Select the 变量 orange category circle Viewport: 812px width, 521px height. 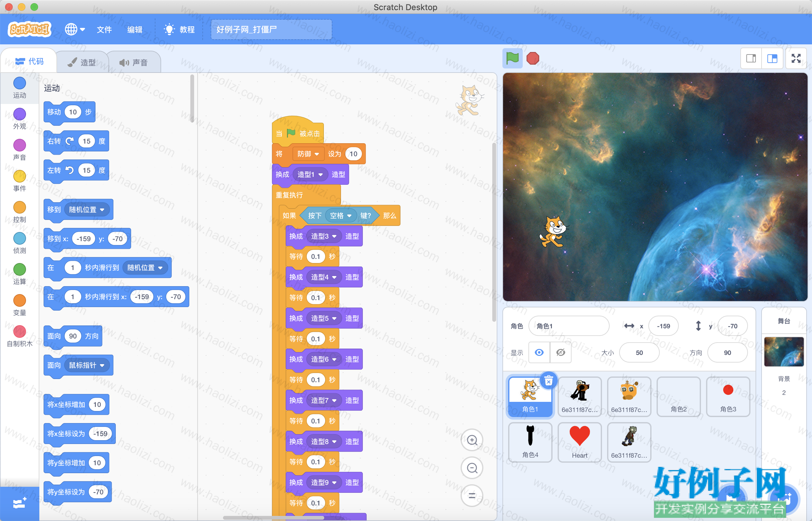click(20, 300)
